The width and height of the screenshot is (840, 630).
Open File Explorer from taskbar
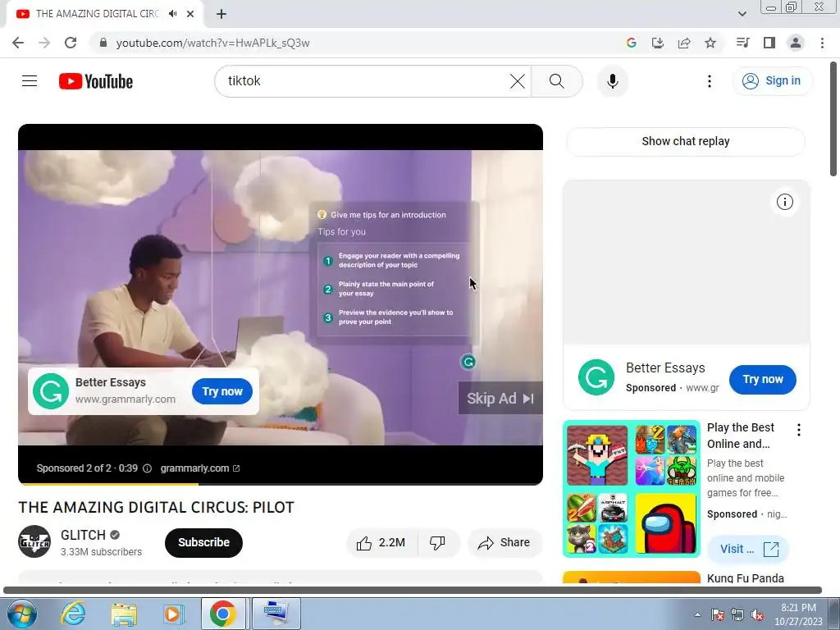pos(124,614)
